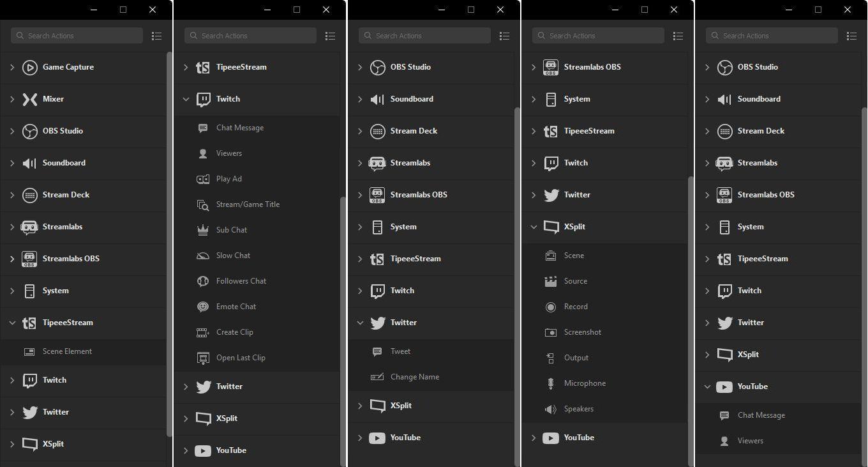Click the Mixer category icon

[29, 99]
